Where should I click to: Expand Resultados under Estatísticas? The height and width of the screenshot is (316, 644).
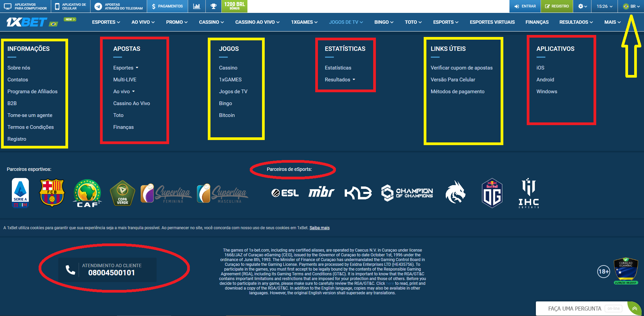click(x=340, y=80)
